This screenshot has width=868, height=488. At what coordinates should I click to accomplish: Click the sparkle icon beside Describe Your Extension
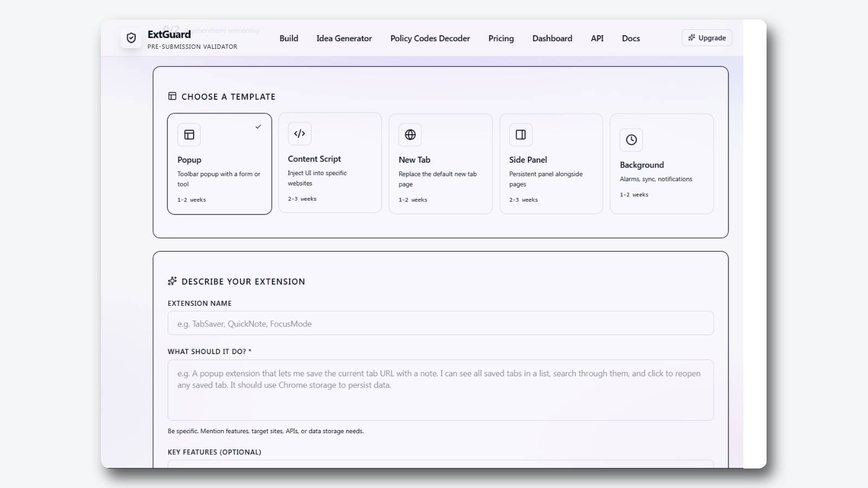point(173,281)
